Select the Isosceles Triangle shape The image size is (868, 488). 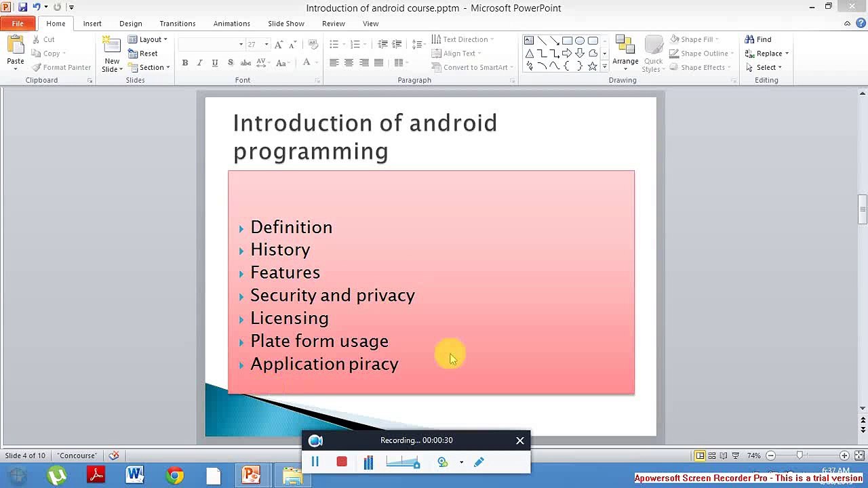coord(529,54)
